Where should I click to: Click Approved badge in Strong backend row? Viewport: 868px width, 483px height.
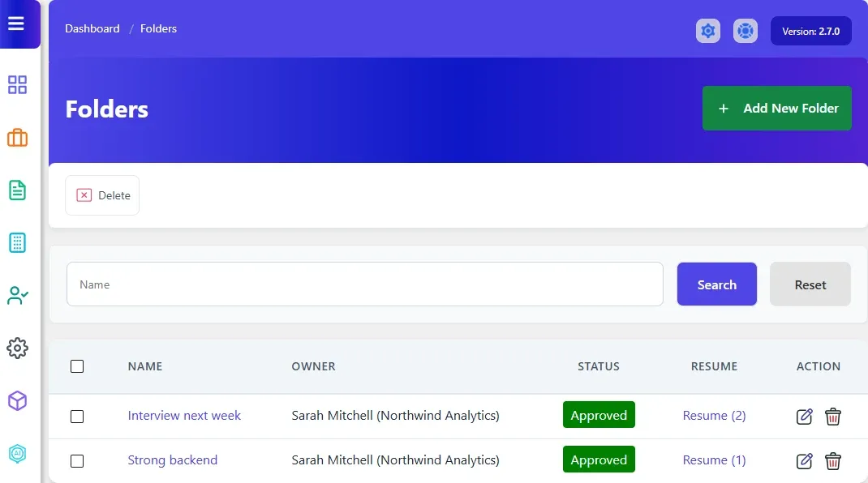tap(599, 459)
